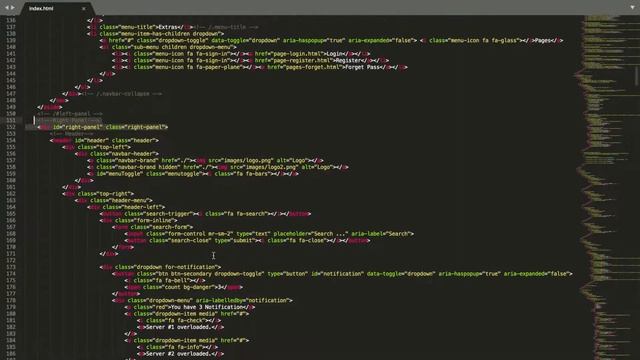Select the index.html tab

coord(41,8)
